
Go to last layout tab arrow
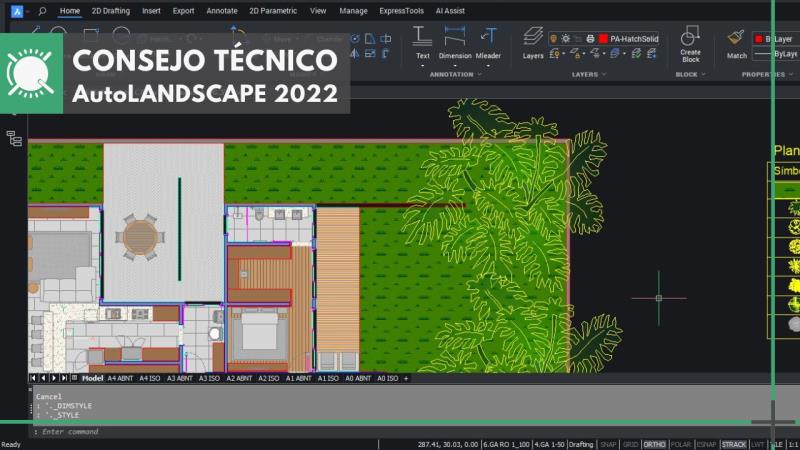coord(64,378)
